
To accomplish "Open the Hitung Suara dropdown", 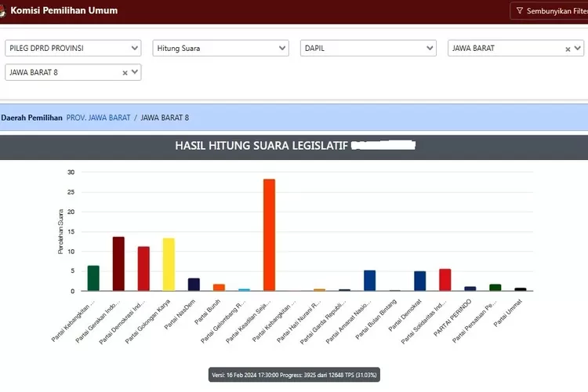I will (x=220, y=48).
